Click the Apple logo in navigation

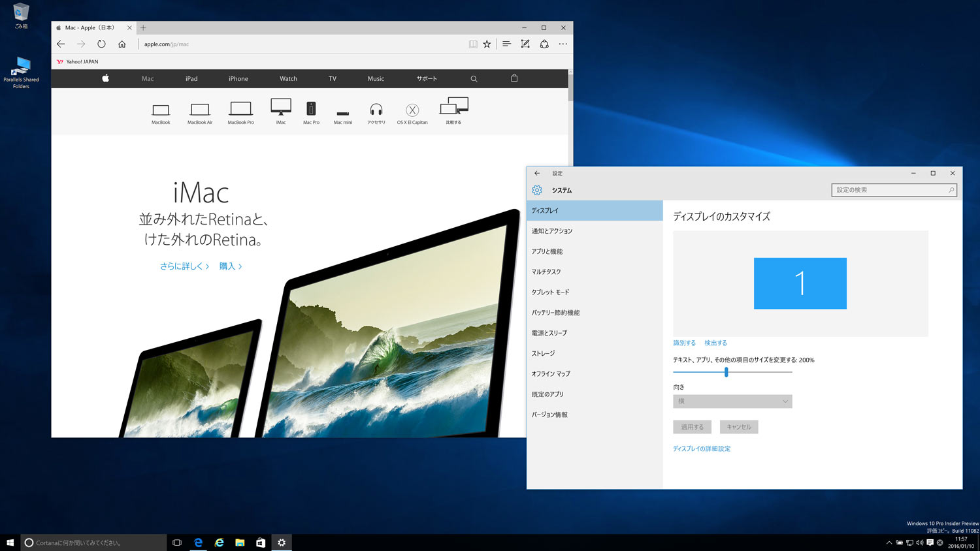(x=105, y=78)
